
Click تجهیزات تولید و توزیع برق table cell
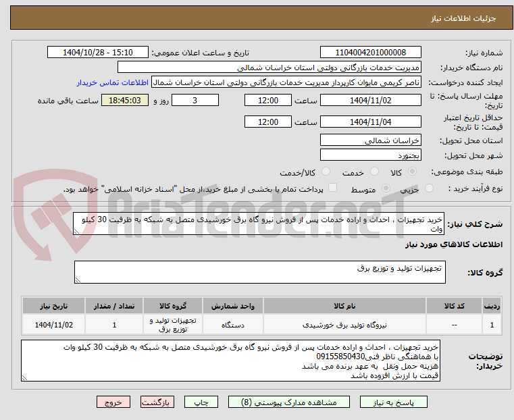point(173,325)
